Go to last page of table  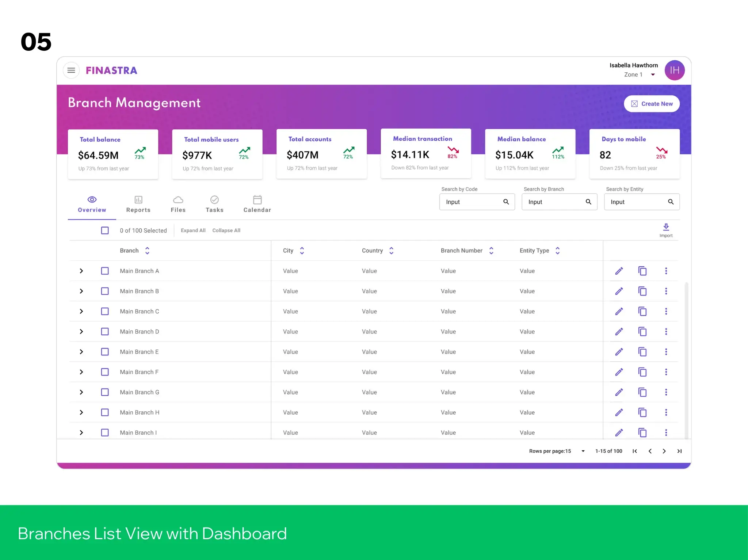click(x=679, y=451)
